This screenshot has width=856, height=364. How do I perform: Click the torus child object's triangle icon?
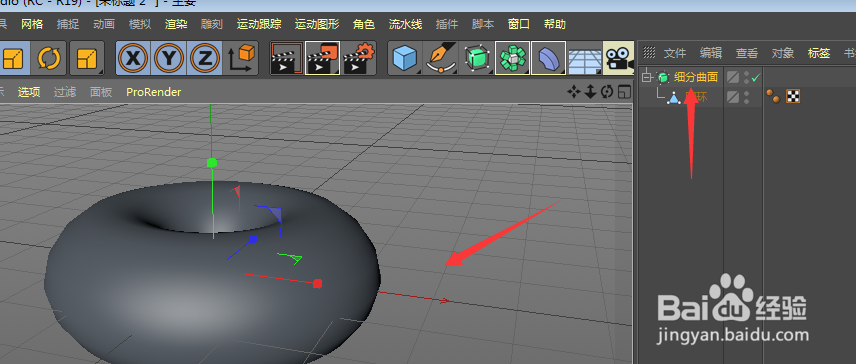click(675, 98)
